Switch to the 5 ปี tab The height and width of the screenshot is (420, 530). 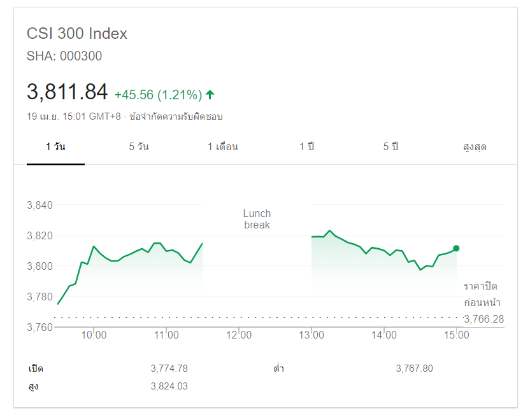pos(390,147)
